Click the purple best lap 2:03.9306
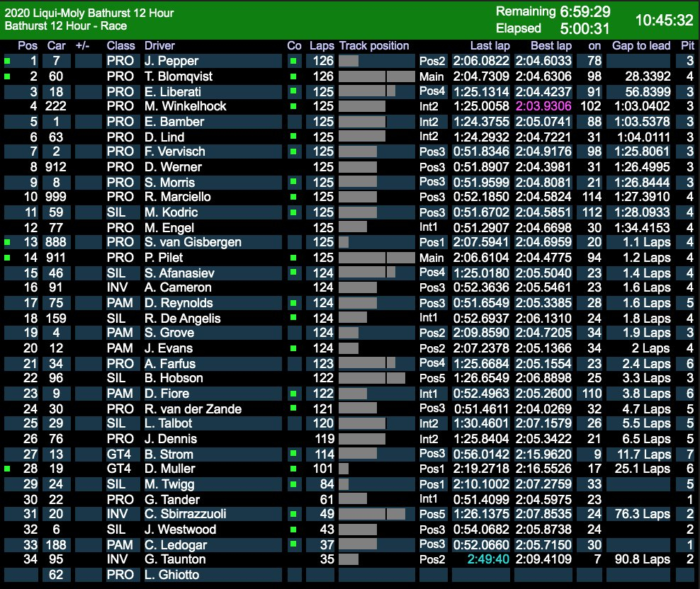700x589 pixels. [x=543, y=106]
